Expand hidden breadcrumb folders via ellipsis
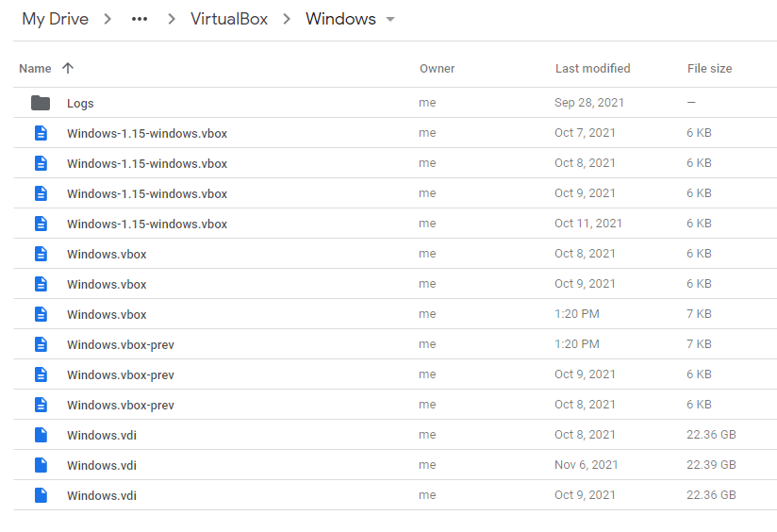The width and height of the screenshot is (777, 532). point(140,19)
